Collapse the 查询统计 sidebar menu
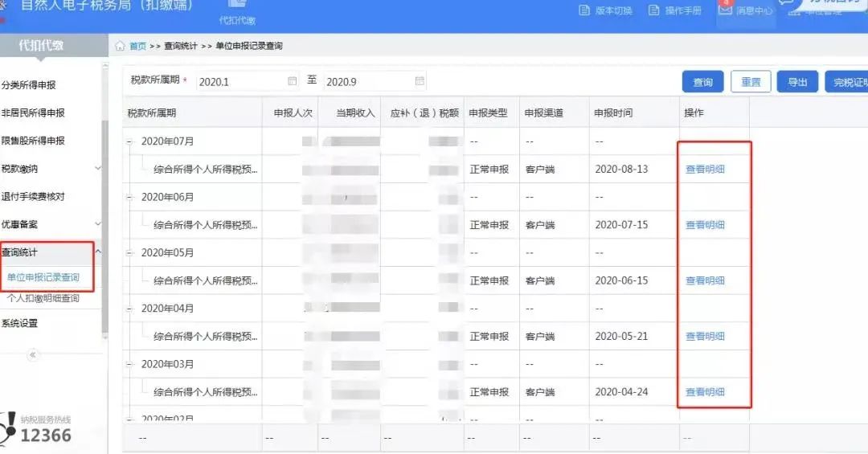This screenshot has height=454, width=868. click(98, 252)
